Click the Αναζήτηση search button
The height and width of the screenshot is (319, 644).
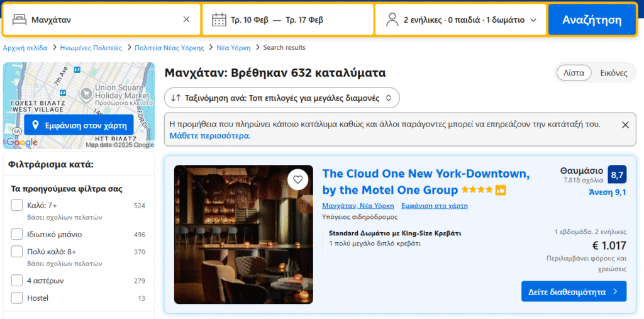click(x=592, y=20)
